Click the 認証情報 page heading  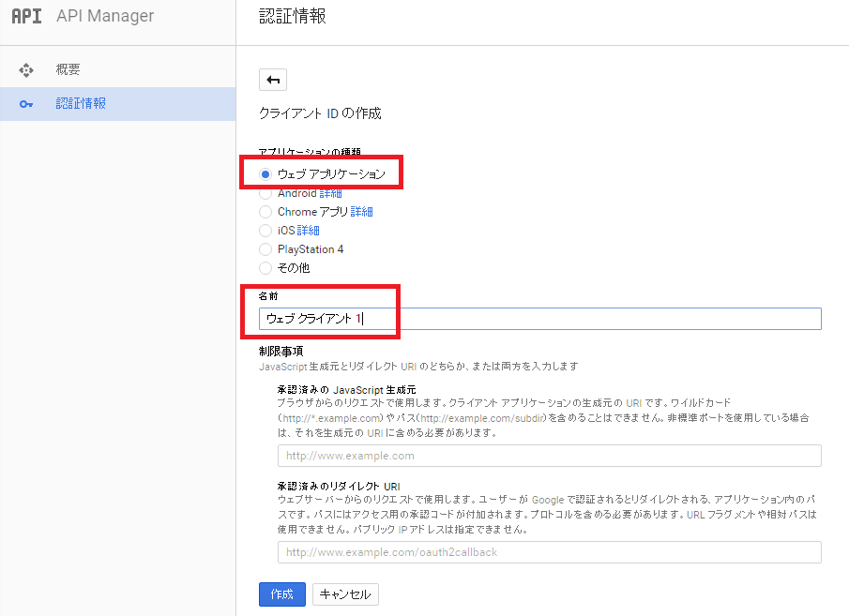click(293, 16)
